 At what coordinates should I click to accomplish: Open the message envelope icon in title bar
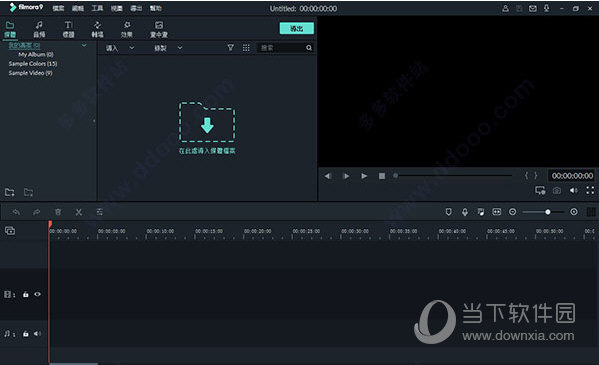coord(533,8)
